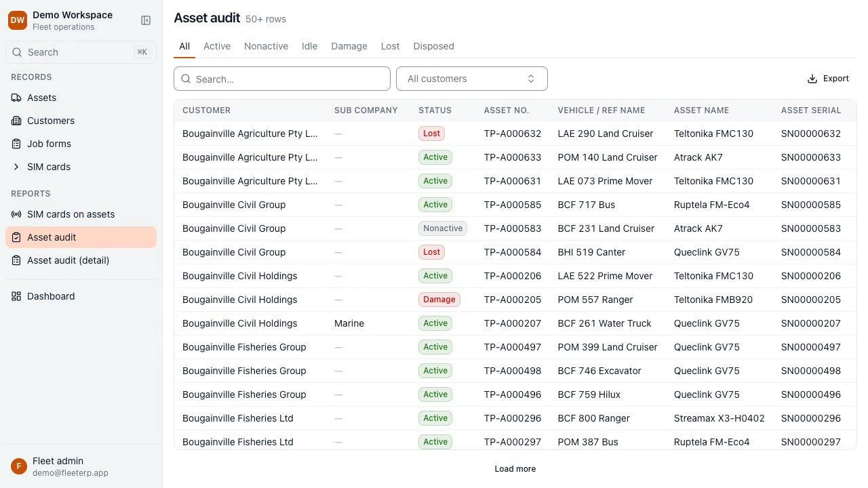This screenshot has width=868, height=488.
Task: Click the Dashboard grid icon
Action: pyautogui.click(x=16, y=296)
